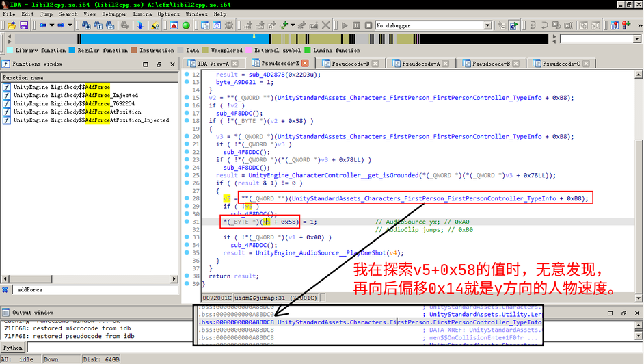Toggle breakpoint dot on line 25

click(187, 175)
